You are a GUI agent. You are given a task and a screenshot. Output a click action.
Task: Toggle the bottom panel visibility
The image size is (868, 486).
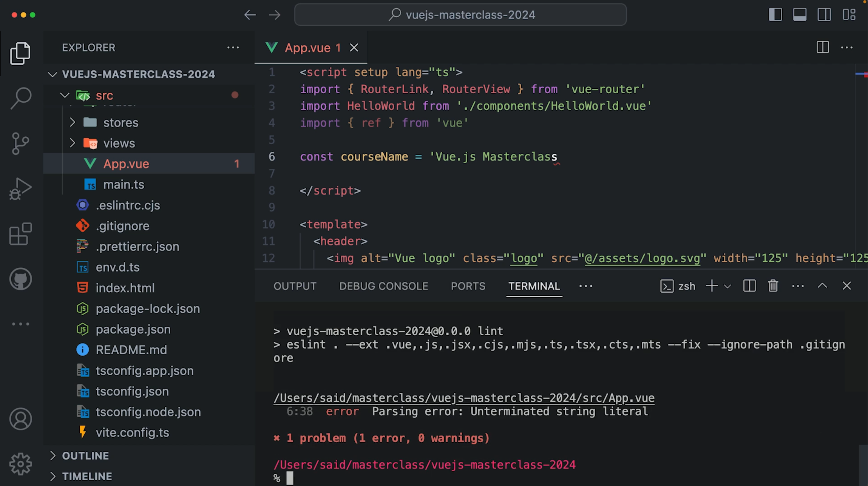pos(800,14)
